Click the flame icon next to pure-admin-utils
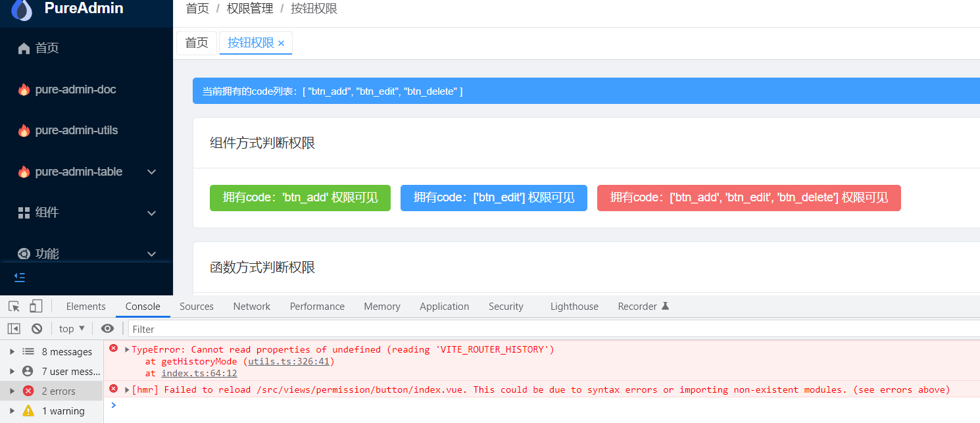980x423 pixels. [24, 130]
